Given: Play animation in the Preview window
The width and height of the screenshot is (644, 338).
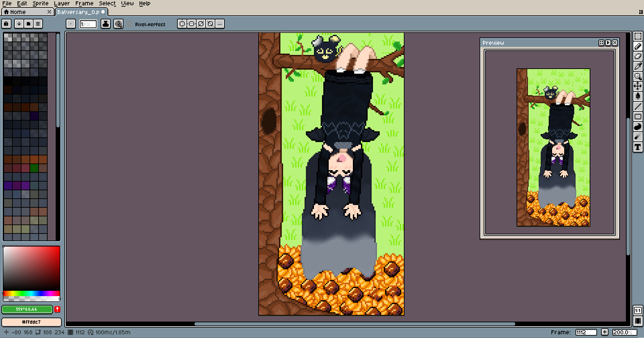Looking at the screenshot, I should coord(608,43).
